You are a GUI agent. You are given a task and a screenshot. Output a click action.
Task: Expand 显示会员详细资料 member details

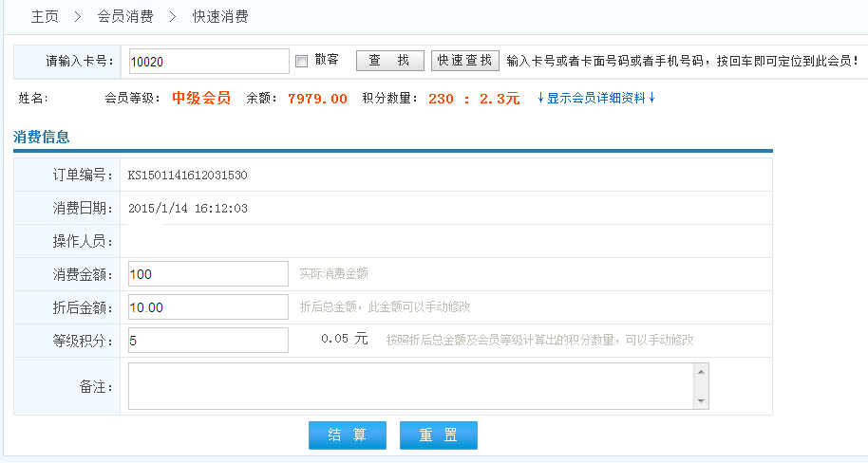[x=596, y=98]
